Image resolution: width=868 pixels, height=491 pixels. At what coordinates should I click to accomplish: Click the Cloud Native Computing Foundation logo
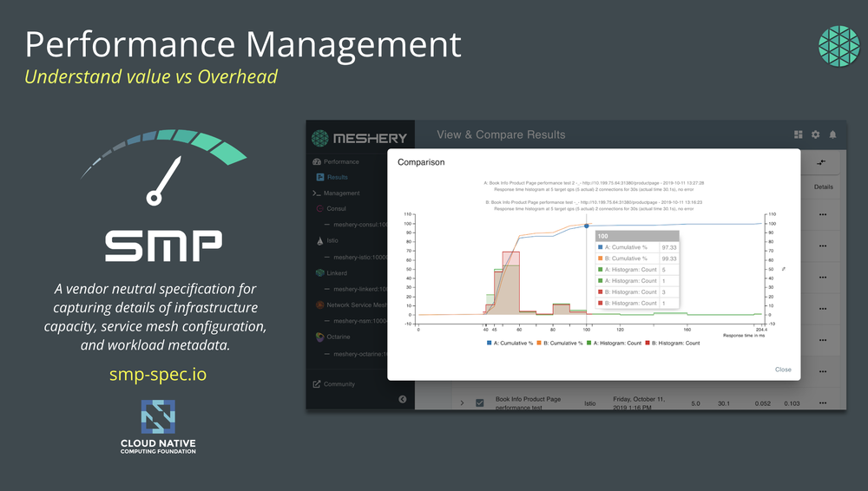tap(158, 427)
